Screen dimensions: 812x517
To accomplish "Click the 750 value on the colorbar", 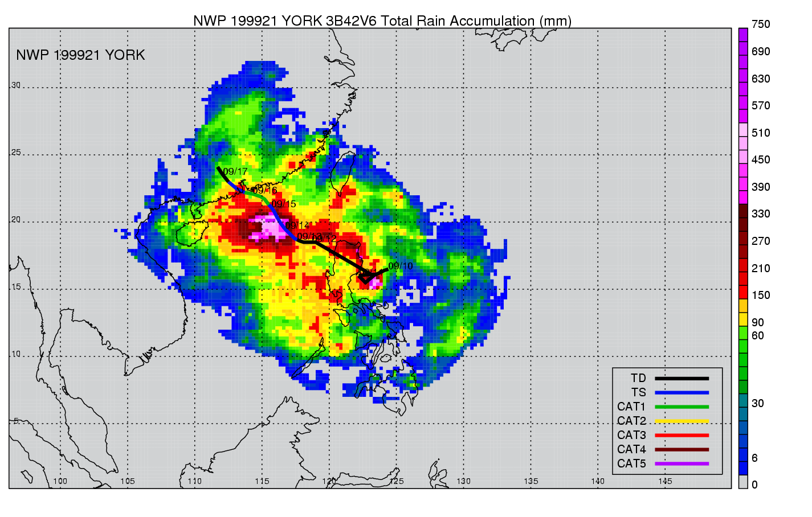I will 761,24.
